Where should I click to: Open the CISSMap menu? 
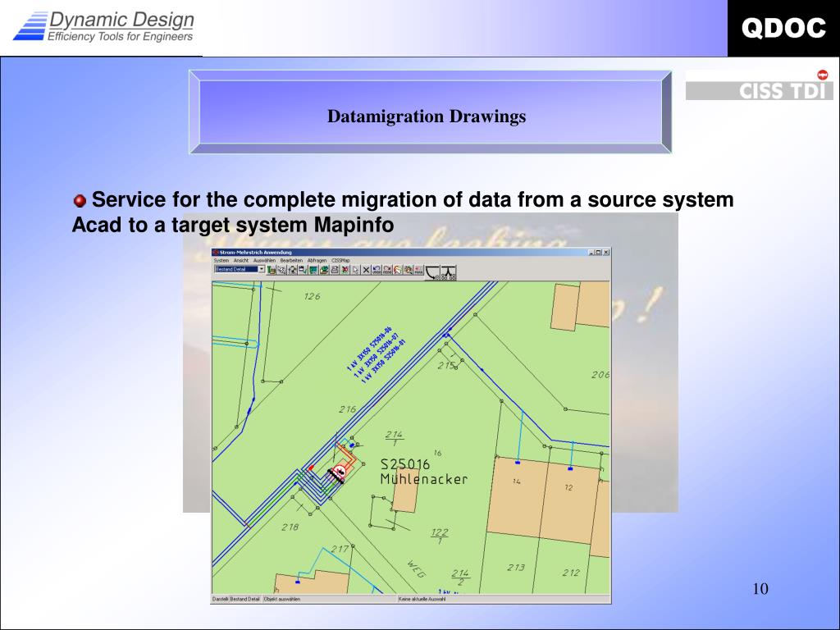pyautogui.click(x=340, y=261)
